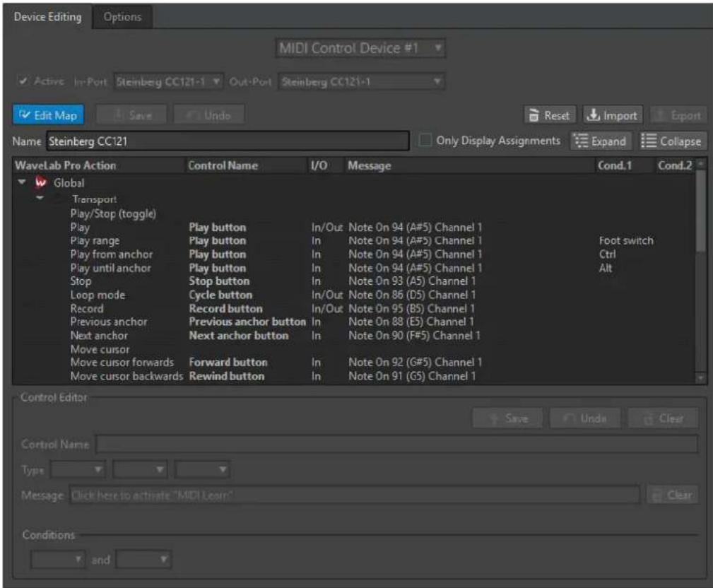Screen dimensions: 713x588
Task: Click the Name field containing Steinberg CC121
Action: click(x=228, y=141)
